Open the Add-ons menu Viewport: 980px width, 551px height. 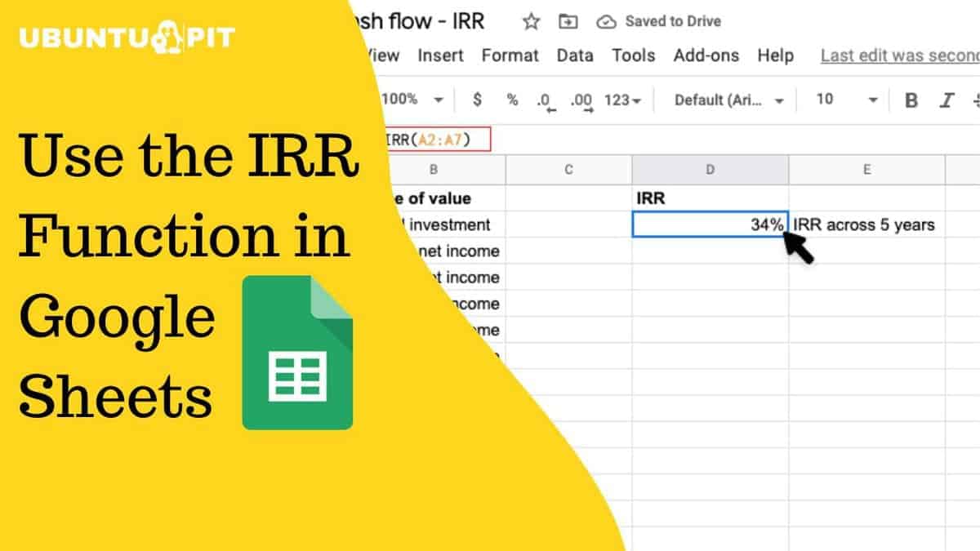pyautogui.click(x=707, y=56)
